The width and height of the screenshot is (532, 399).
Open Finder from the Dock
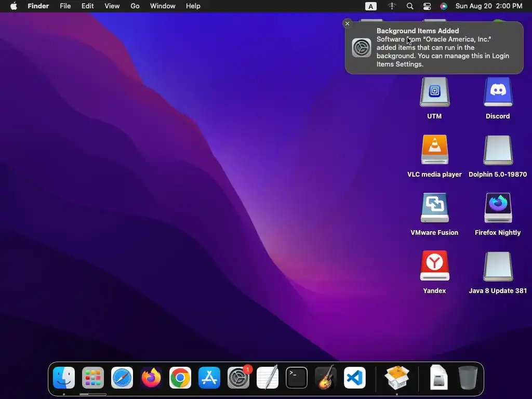tap(64, 378)
